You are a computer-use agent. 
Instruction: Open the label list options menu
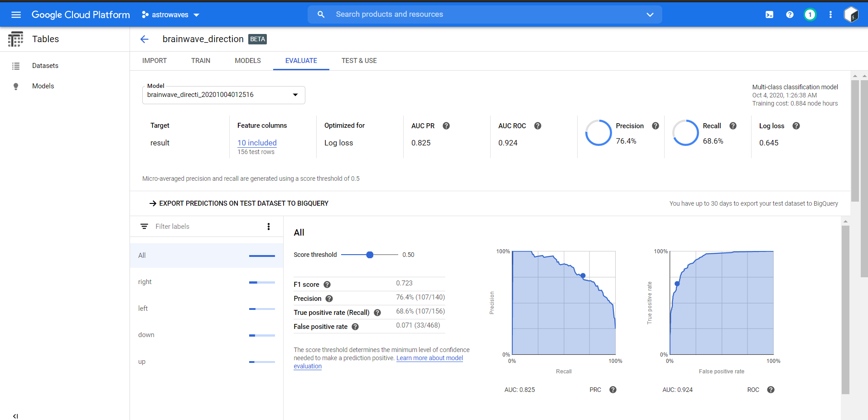pos(269,227)
